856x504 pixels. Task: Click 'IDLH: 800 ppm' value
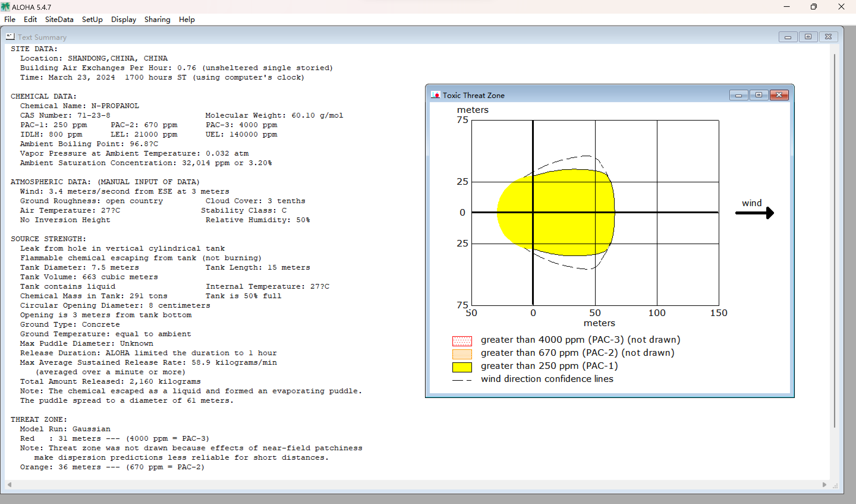tap(51, 135)
